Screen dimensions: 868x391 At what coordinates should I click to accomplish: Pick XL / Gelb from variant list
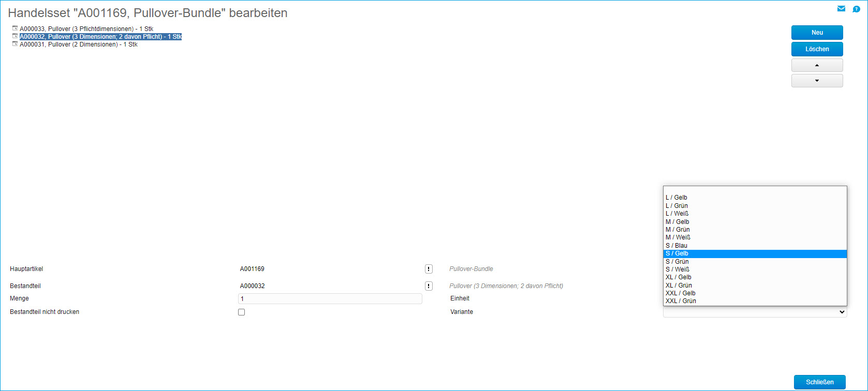pos(755,277)
